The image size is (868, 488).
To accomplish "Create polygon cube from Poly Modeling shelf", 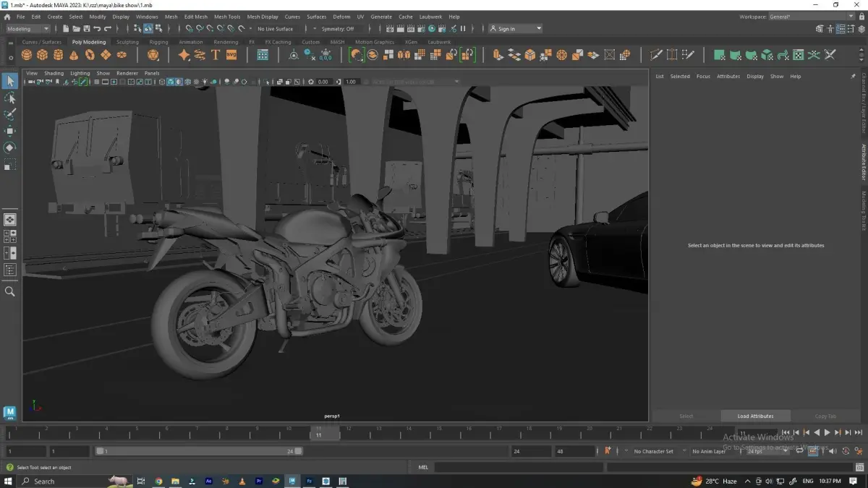I will tap(43, 55).
